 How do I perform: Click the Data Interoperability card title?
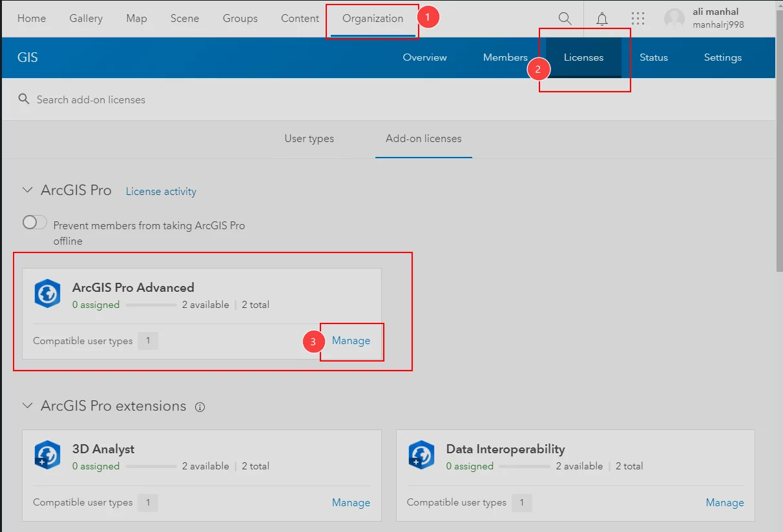click(x=506, y=449)
